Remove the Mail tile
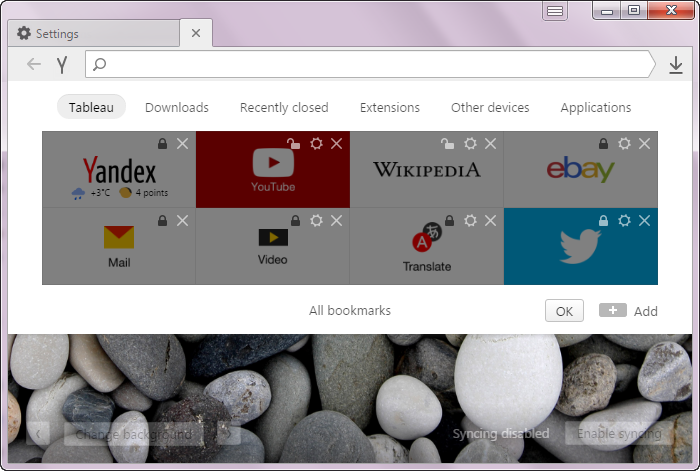Viewport: 700px width, 471px height. pos(182,221)
